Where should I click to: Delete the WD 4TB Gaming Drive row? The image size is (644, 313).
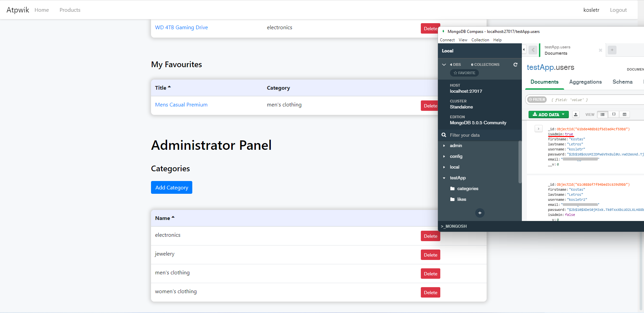(x=430, y=29)
